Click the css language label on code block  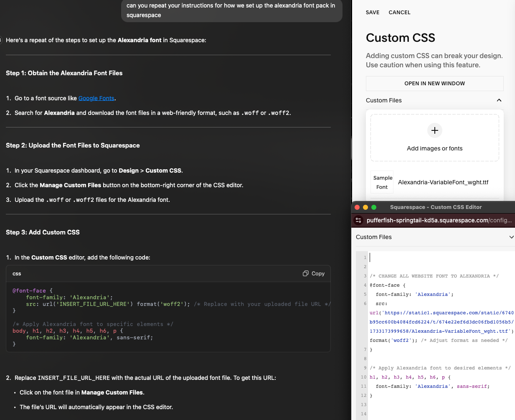tap(17, 274)
